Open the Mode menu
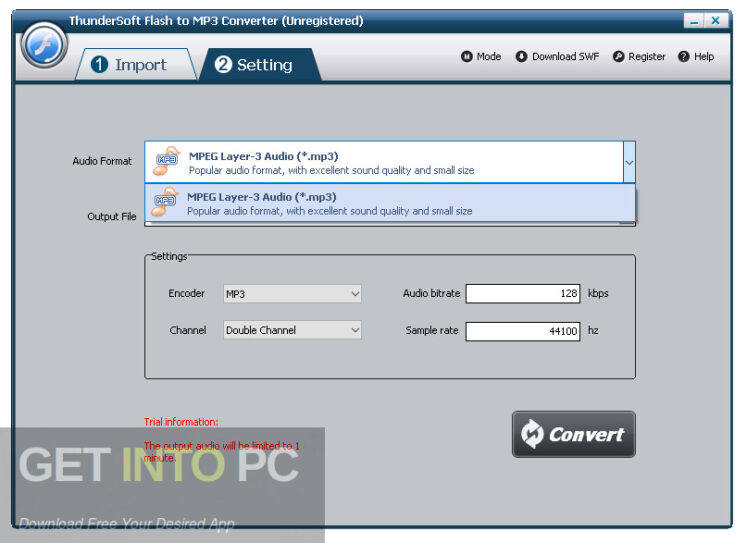Screen dimensions: 747x543 click(481, 57)
